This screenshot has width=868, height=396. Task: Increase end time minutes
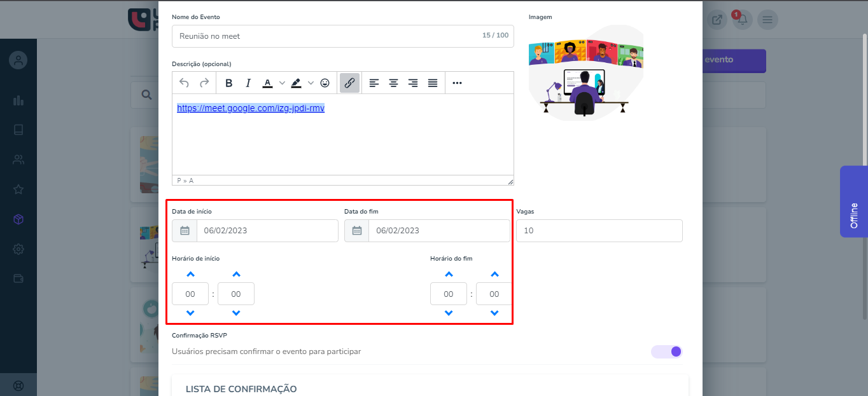(x=494, y=275)
